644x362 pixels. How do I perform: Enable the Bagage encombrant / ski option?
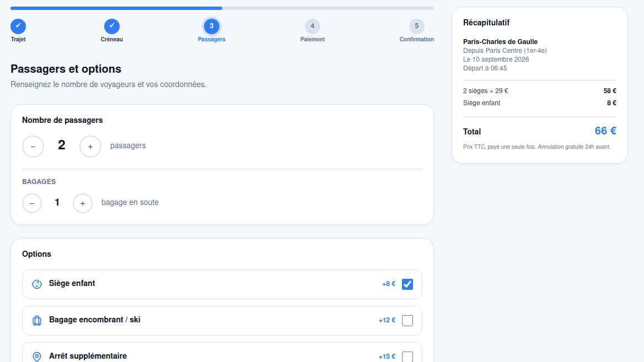pos(407,321)
